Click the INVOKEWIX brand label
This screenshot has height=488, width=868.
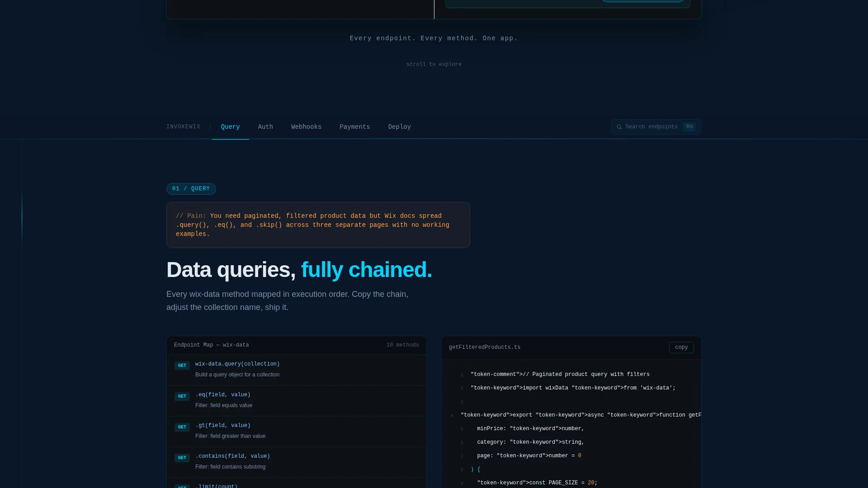click(x=183, y=127)
